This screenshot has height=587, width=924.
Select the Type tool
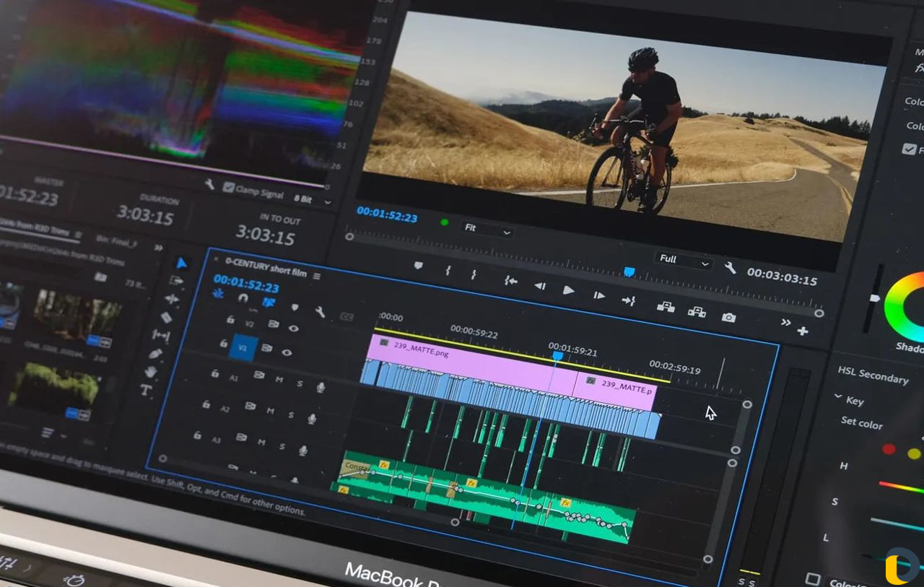click(146, 390)
